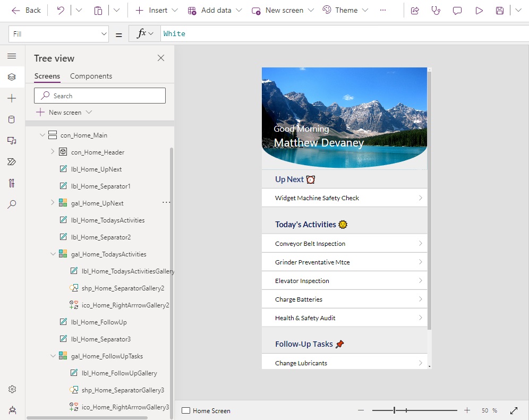Click the Save disk icon
This screenshot has width=529, height=420.
[500, 11]
